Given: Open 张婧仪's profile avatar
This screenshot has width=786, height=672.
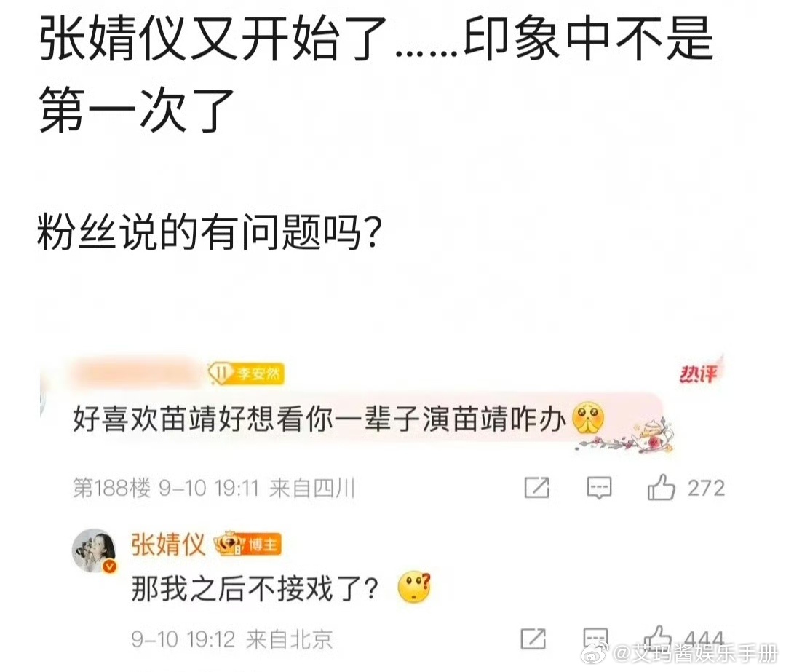Looking at the screenshot, I should [x=95, y=550].
